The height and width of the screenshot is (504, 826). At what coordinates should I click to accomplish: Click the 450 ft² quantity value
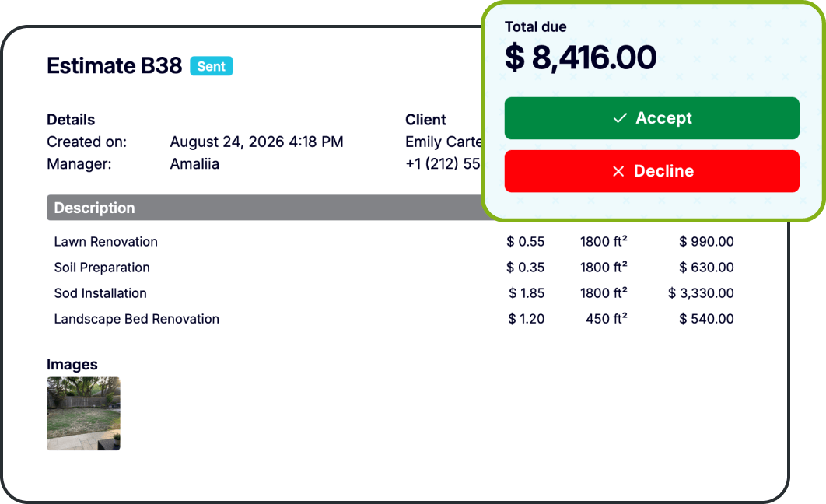click(x=607, y=319)
